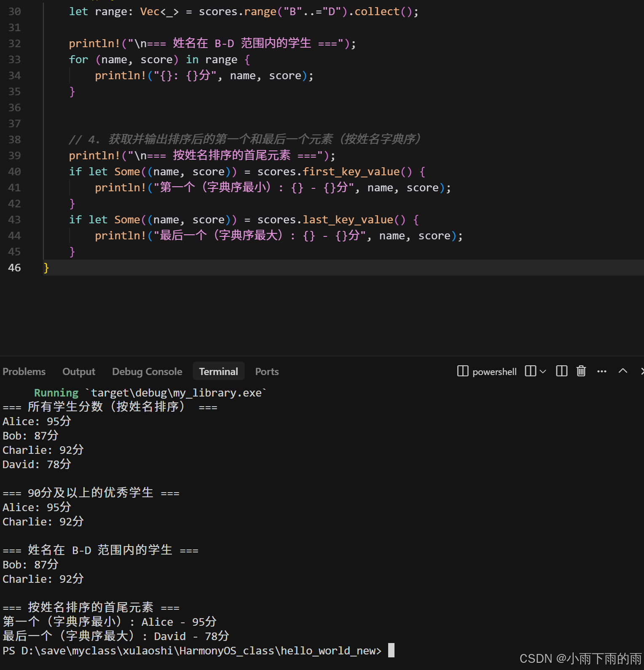Split the terminal pane
The width and height of the screenshot is (644, 670).
coord(562,371)
